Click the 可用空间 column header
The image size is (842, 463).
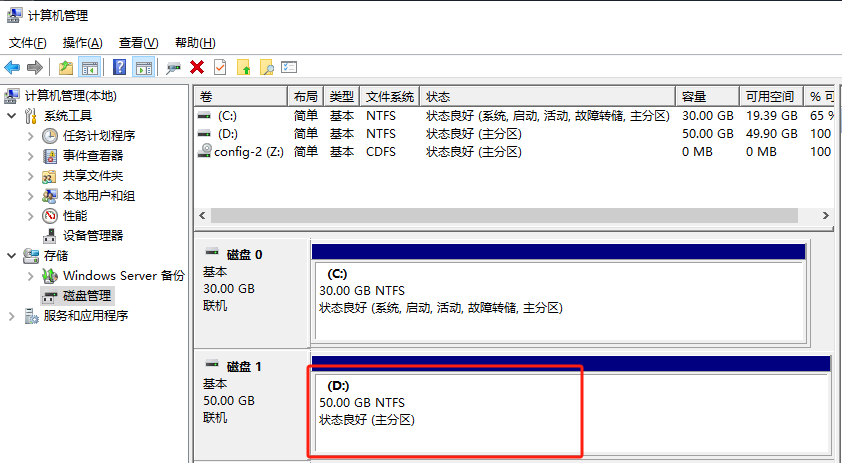(x=769, y=97)
